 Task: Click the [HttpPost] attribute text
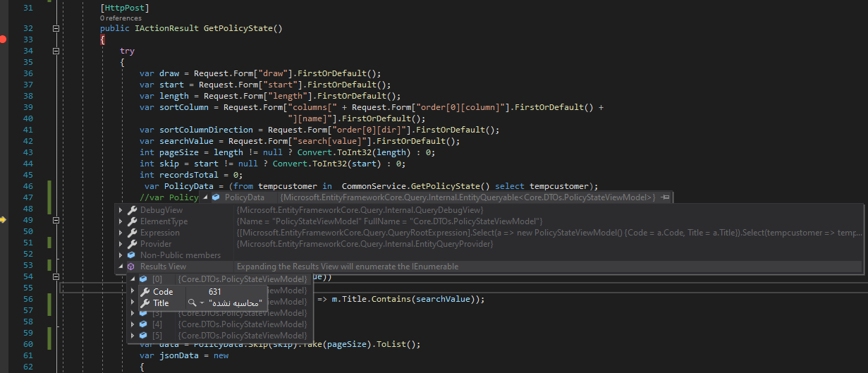(125, 8)
